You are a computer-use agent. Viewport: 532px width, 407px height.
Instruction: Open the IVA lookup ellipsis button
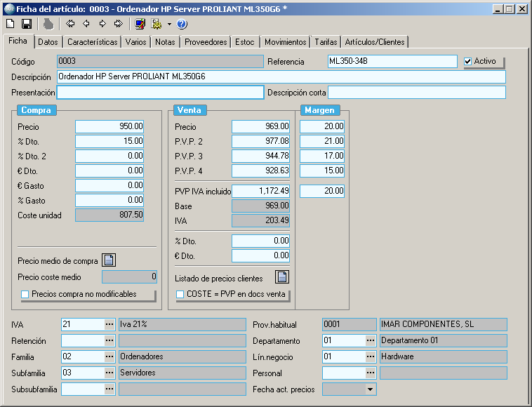[x=109, y=324]
